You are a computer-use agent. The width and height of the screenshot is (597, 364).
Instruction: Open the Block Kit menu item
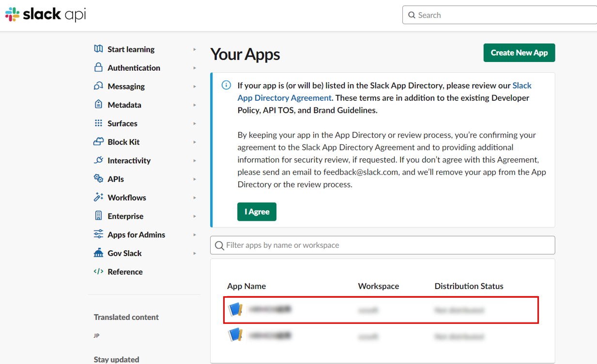pos(123,142)
